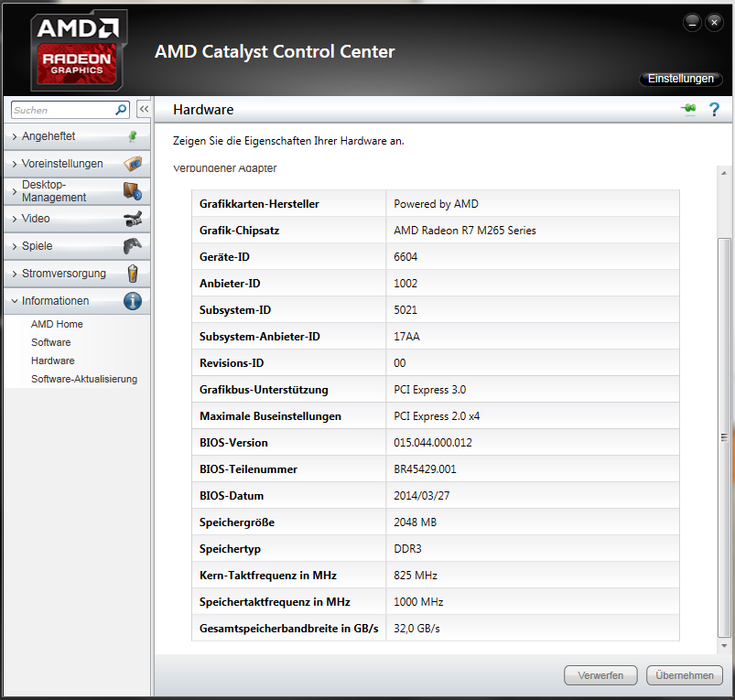The width and height of the screenshot is (735, 700).
Task: Click the Gesamtspeicherbandbreite value 32,0 GB/s
Action: [x=416, y=629]
